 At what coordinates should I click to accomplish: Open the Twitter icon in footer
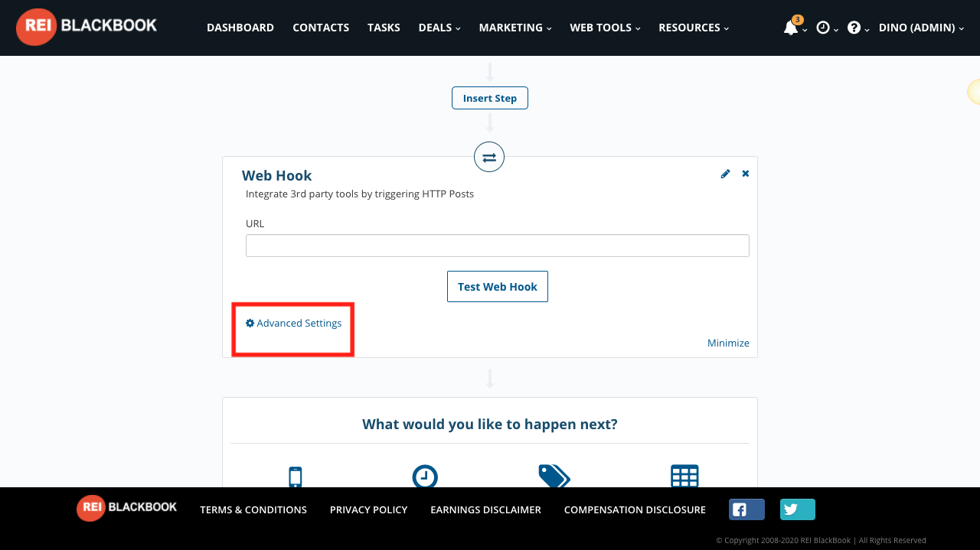click(x=798, y=509)
